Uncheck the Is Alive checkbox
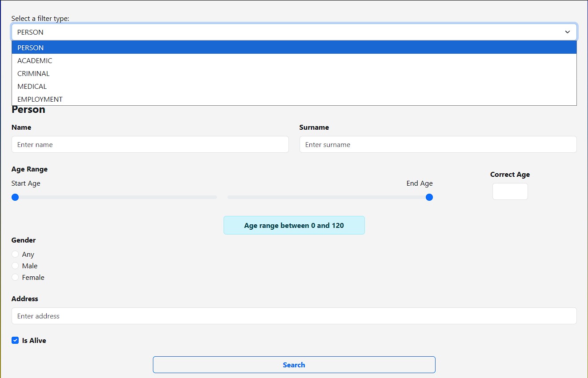The width and height of the screenshot is (588, 378). pos(15,340)
